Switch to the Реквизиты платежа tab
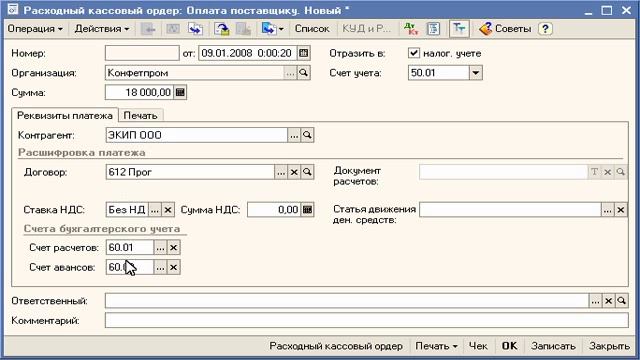640x360 pixels. [64, 116]
